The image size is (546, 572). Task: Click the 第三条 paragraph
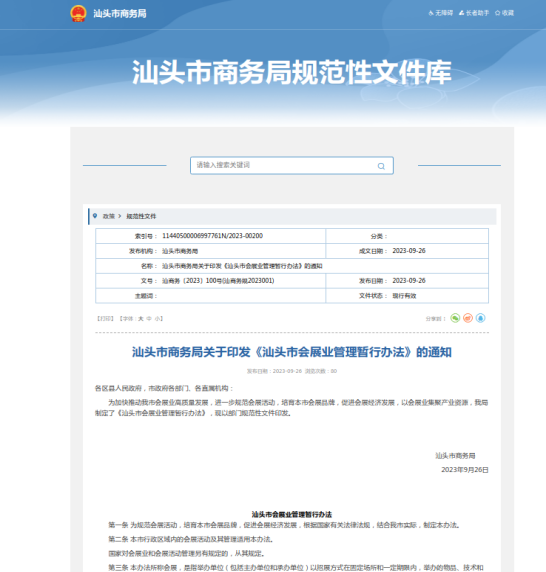pyautogui.click(x=295, y=568)
